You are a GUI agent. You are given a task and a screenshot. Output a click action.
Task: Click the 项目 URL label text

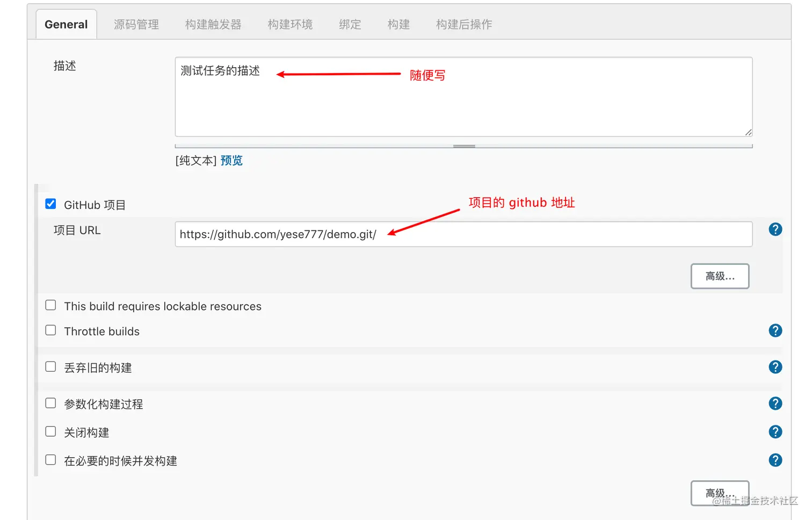point(77,230)
